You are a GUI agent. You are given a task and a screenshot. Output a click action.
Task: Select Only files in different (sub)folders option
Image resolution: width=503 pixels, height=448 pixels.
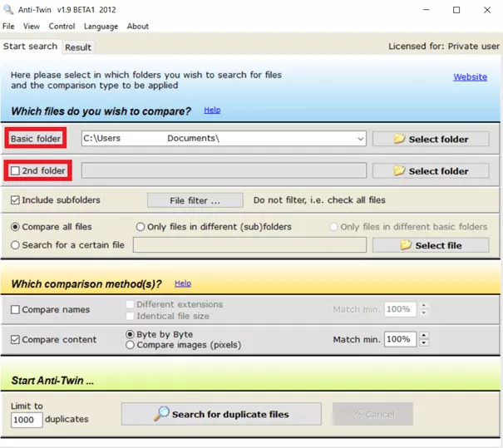coord(141,227)
